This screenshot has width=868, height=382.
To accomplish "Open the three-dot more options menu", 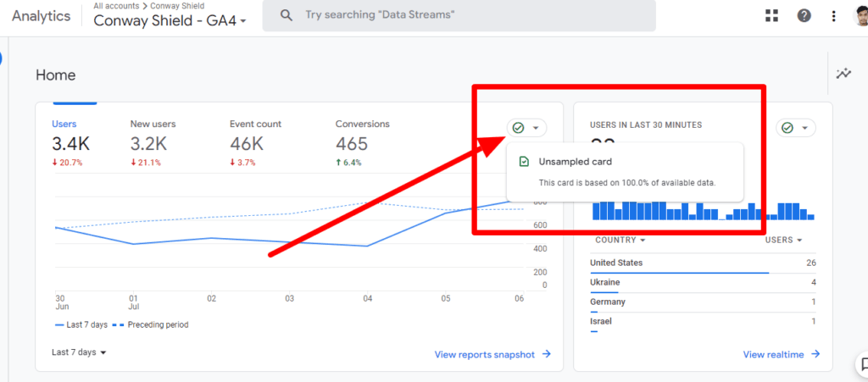I will [x=834, y=15].
